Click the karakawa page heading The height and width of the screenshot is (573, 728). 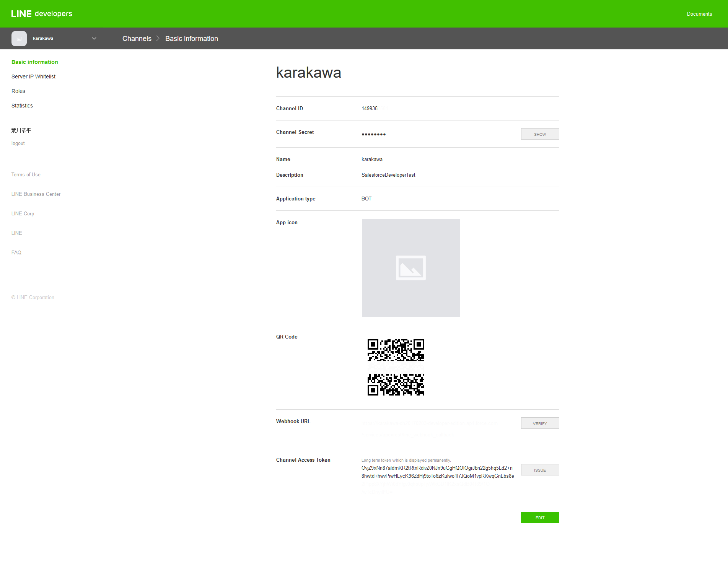pos(309,73)
